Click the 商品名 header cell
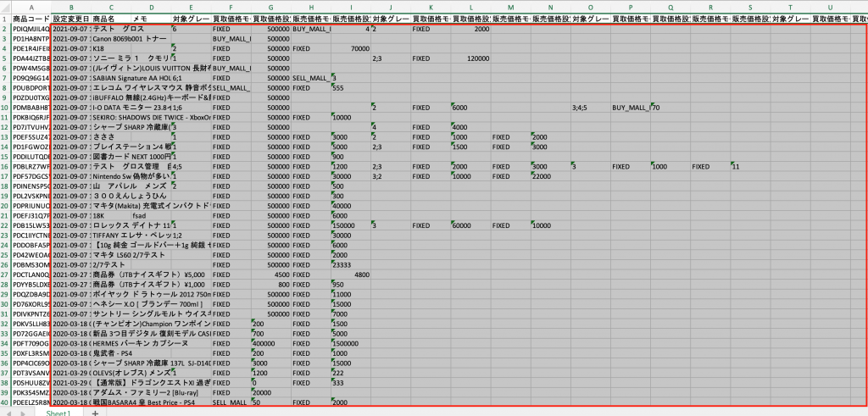Screen dimensions: 868x416 coord(111,19)
